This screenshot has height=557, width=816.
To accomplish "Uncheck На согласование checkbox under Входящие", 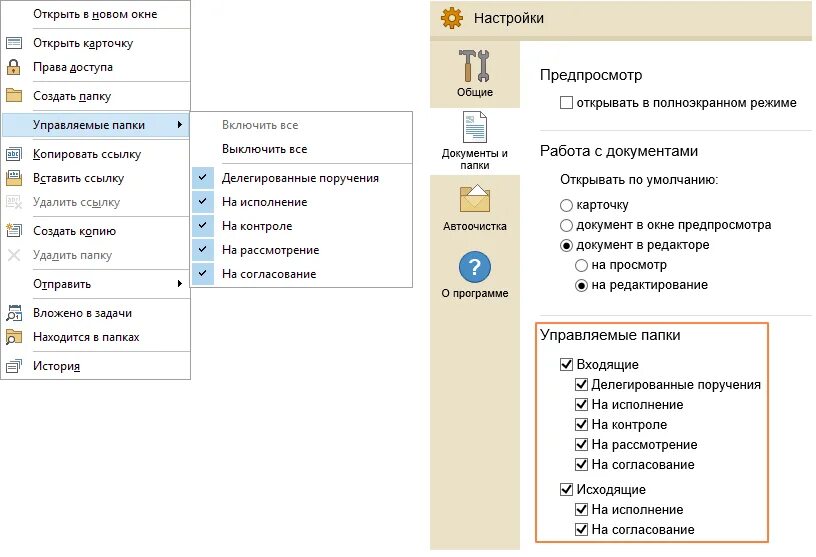I will coord(581,464).
